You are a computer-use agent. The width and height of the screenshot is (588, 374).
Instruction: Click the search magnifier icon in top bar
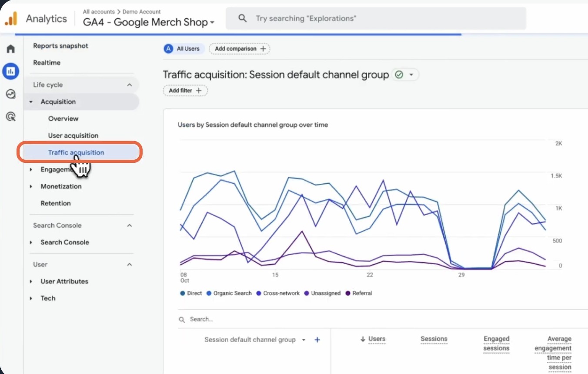pyautogui.click(x=243, y=18)
